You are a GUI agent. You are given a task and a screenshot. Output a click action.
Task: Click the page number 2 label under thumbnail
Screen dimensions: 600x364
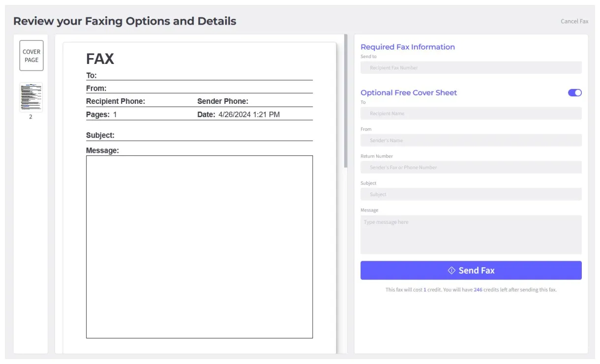(x=30, y=117)
